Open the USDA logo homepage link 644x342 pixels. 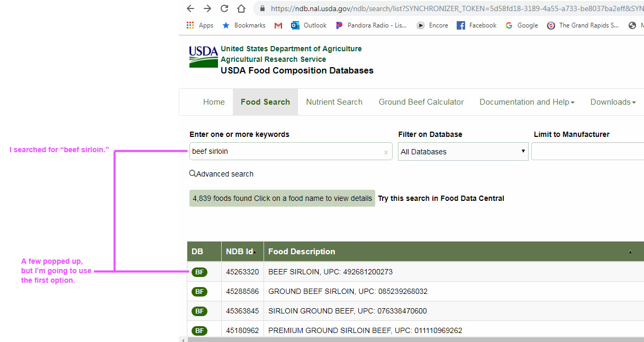click(x=203, y=57)
